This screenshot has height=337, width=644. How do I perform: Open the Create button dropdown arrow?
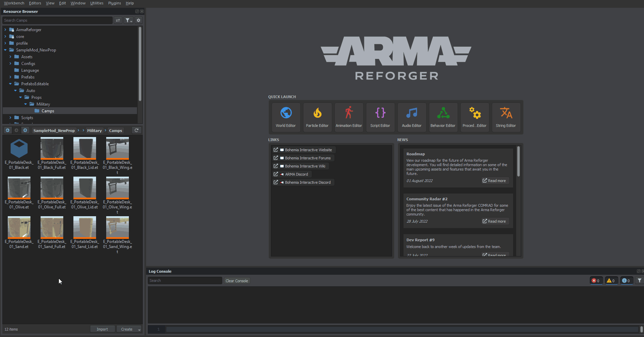(x=139, y=330)
